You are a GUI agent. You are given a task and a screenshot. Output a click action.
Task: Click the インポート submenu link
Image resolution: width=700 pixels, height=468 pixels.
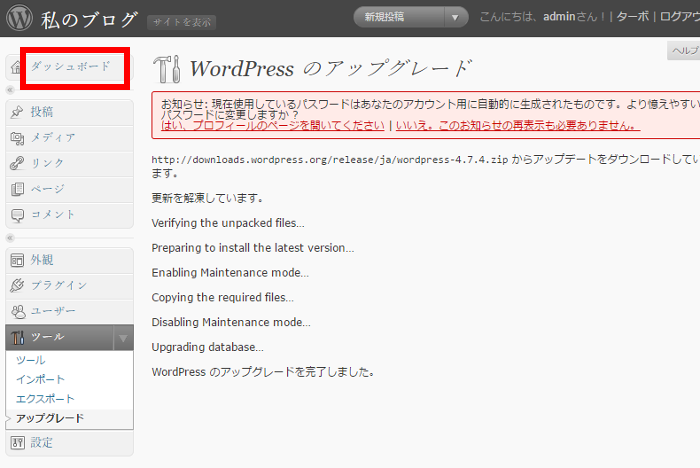41,380
